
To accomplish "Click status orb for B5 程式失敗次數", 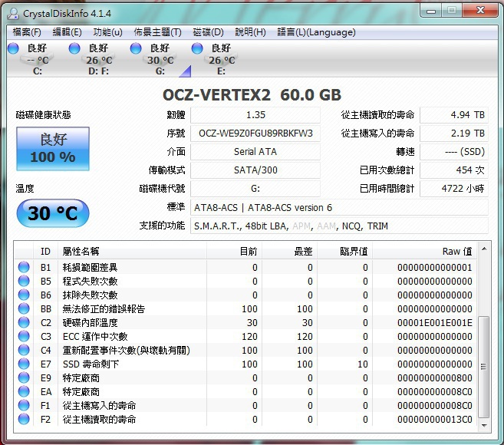I will click(x=24, y=281).
